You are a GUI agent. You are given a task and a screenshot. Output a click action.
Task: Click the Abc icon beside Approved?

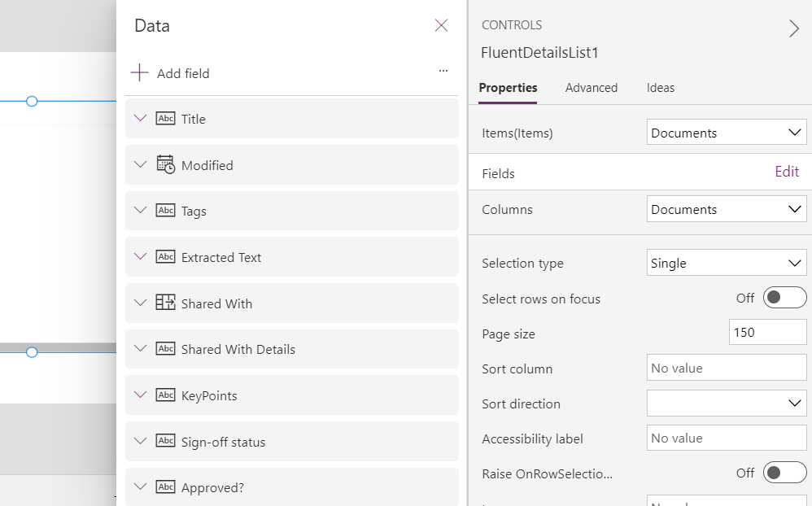click(x=166, y=486)
